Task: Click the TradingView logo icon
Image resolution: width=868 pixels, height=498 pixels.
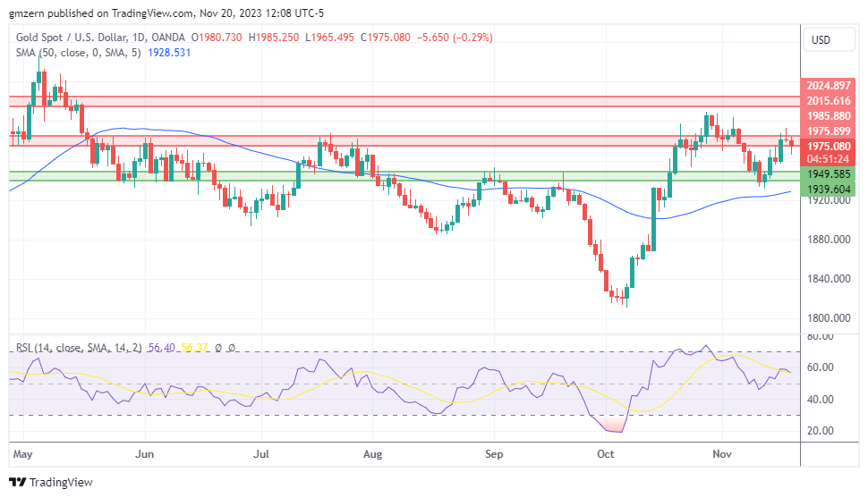Action: [x=18, y=482]
